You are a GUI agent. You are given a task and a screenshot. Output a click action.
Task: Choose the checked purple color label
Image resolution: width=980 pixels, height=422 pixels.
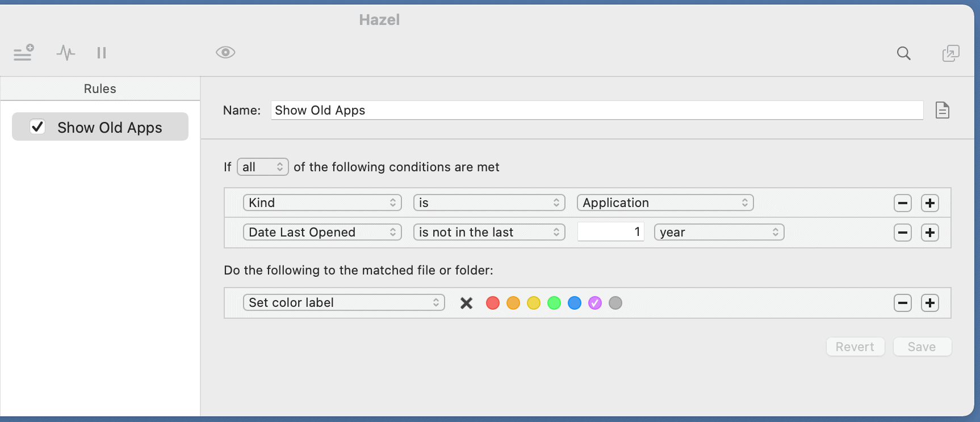coord(595,303)
